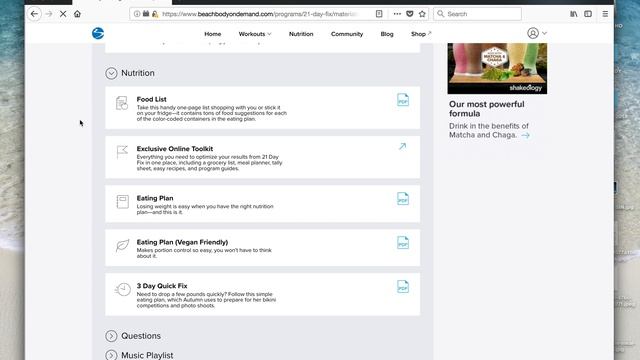Open the Community page
Viewport: 640px width, 360px height.
[347, 34]
